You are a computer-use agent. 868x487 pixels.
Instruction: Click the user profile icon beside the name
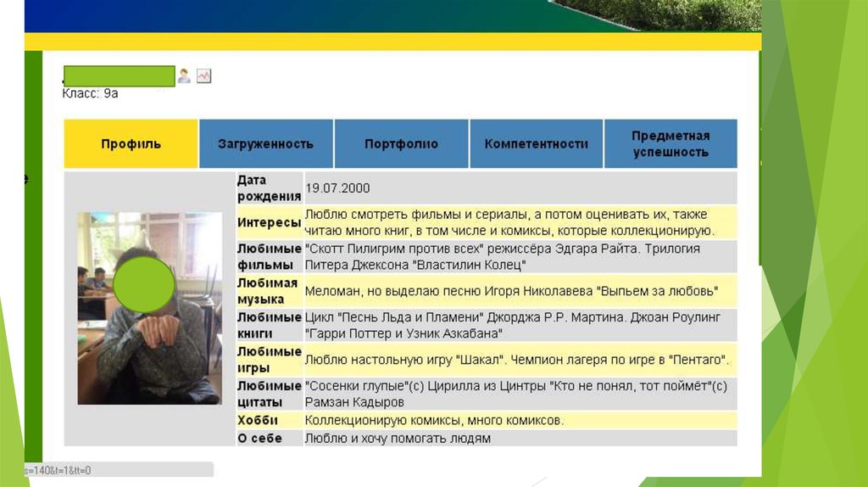(x=184, y=76)
